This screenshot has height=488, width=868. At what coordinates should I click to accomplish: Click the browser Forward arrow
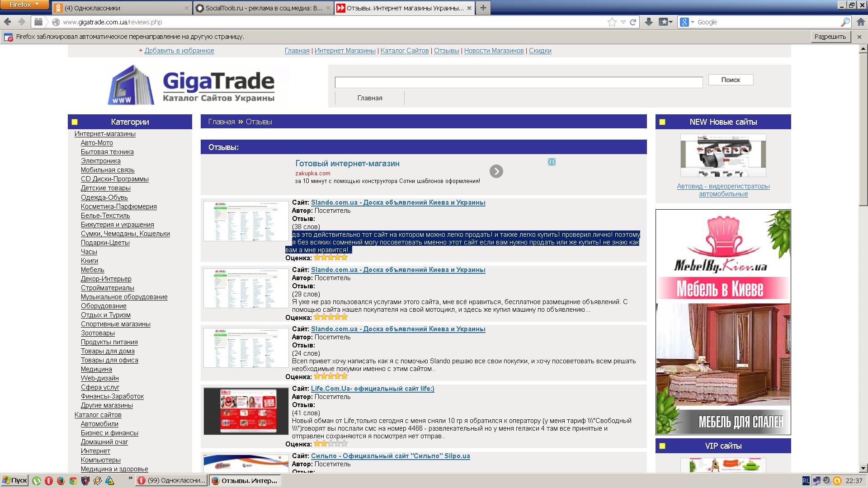point(22,22)
